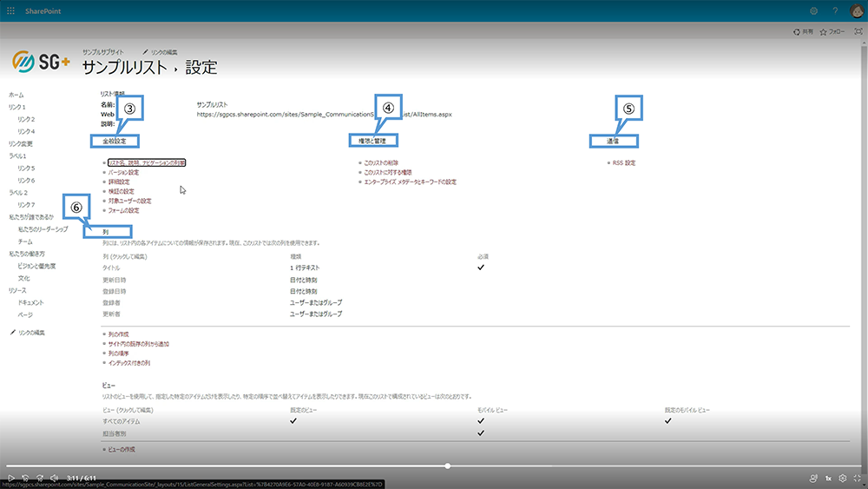Click the top リンクの編集 pencil link
This screenshot has width=868, height=489.
[160, 52]
